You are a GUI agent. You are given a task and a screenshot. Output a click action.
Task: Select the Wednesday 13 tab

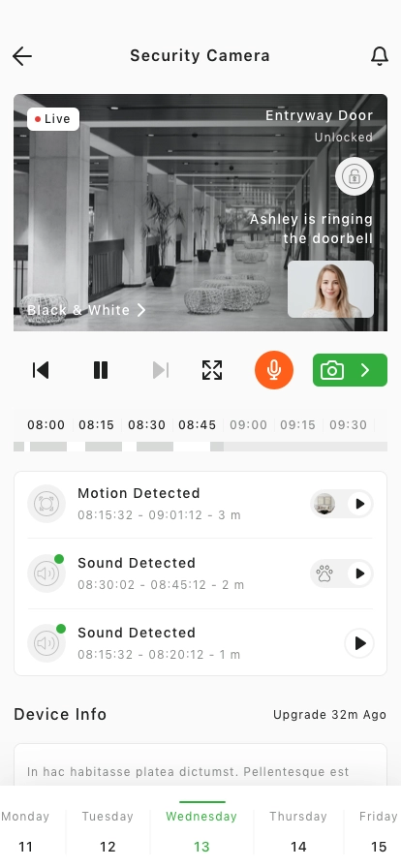pos(201,830)
